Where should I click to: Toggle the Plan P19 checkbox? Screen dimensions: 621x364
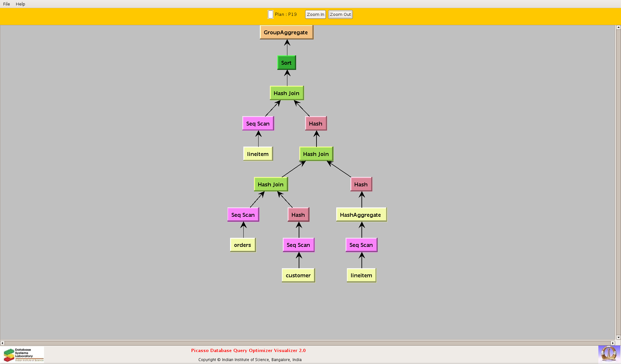(271, 15)
